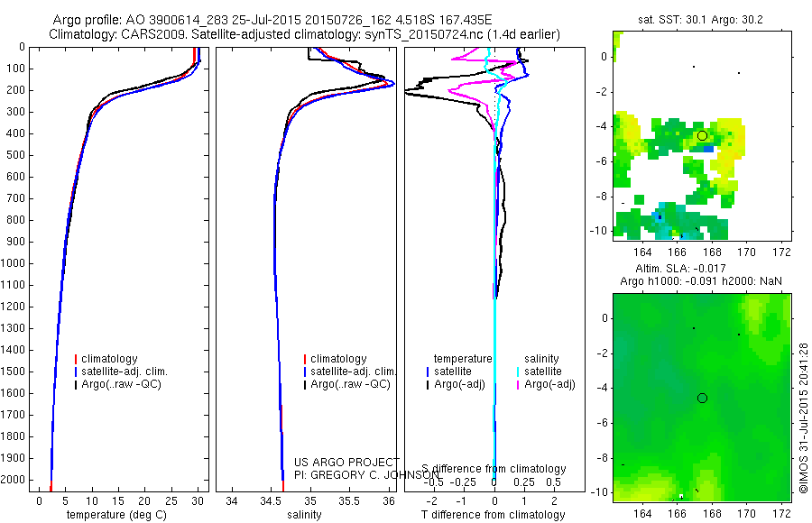Click the 'temperature (deg C)' axis label

tap(116, 515)
